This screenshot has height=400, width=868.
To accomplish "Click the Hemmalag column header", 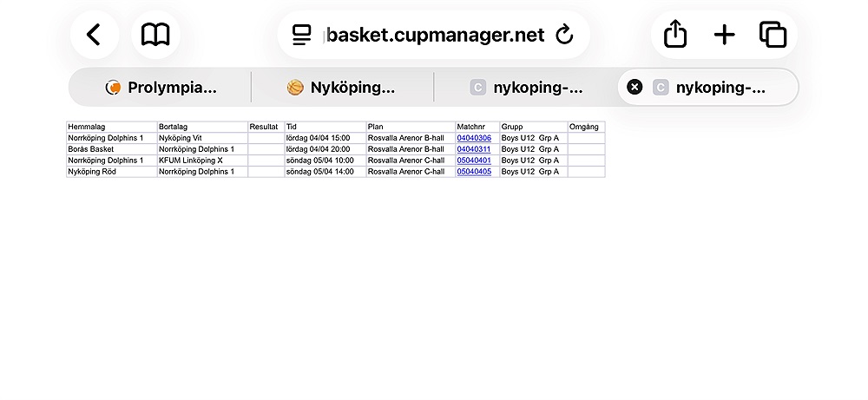I will (85, 127).
